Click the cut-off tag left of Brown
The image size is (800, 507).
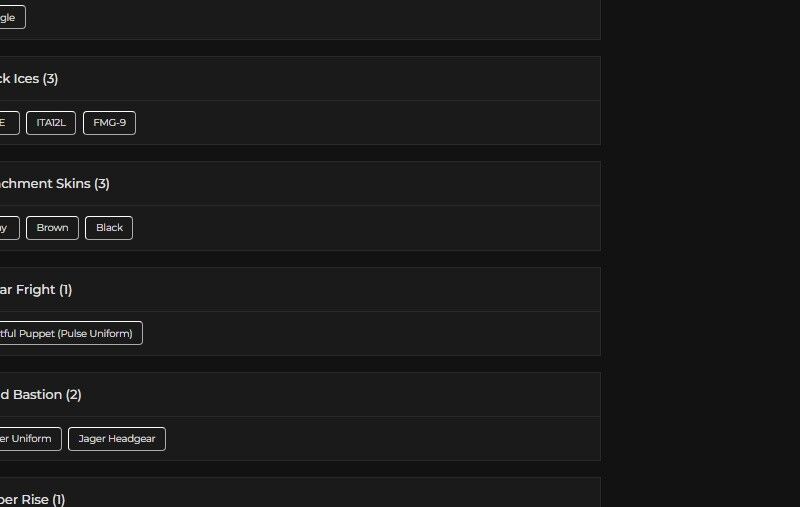[x=8, y=228]
